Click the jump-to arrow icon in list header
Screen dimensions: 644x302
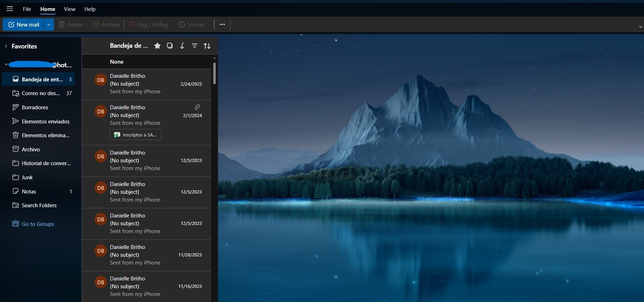click(182, 46)
